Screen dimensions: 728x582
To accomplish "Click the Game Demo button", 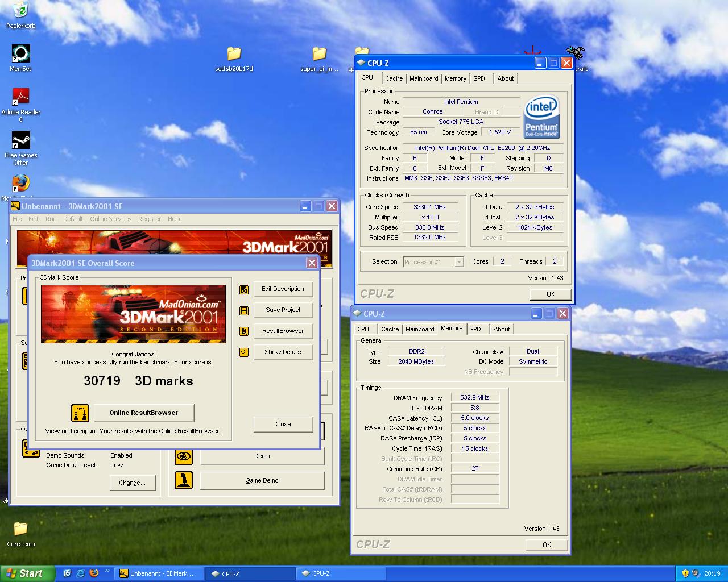I will tap(262, 481).
